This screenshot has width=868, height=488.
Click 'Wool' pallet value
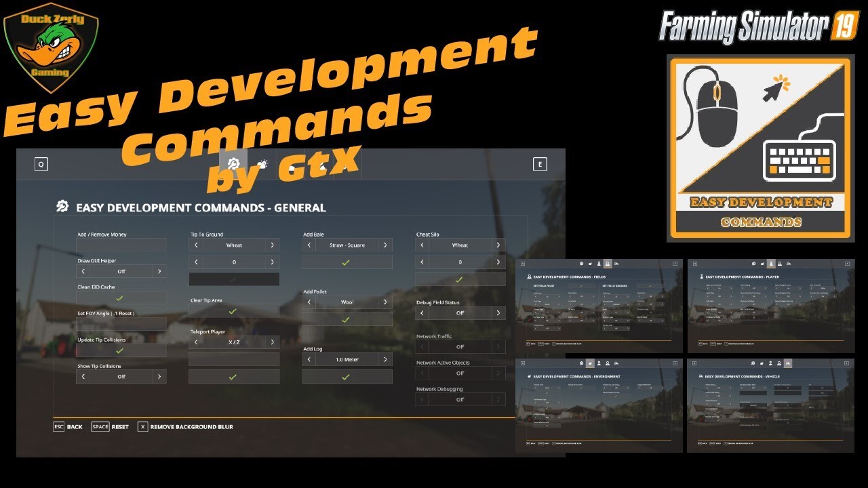pos(347,302)
